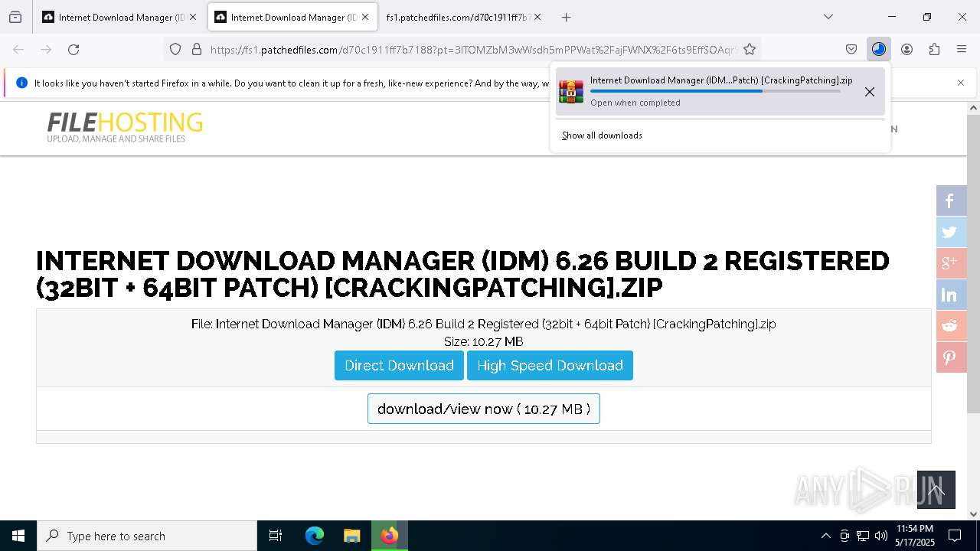The height and width of the screenshot is (551, 980).
Task: Open volume control in tray
Action: click(x=881, y=536)
